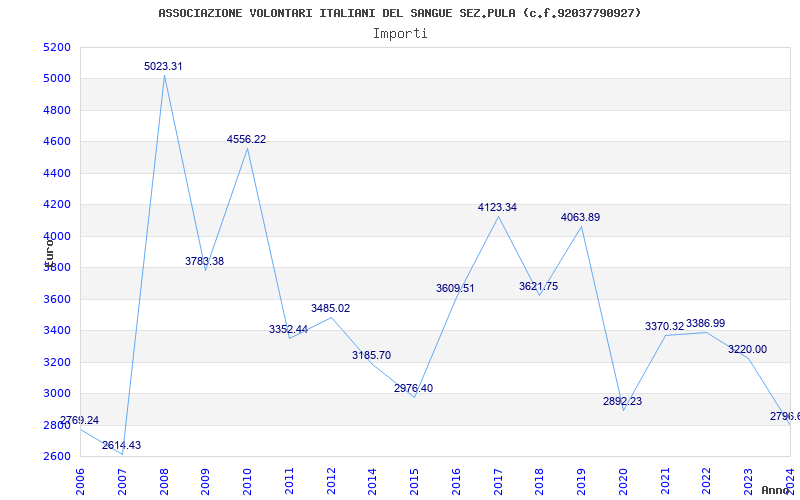Click x-axis year 2015
800x500 pixels.
414,482
